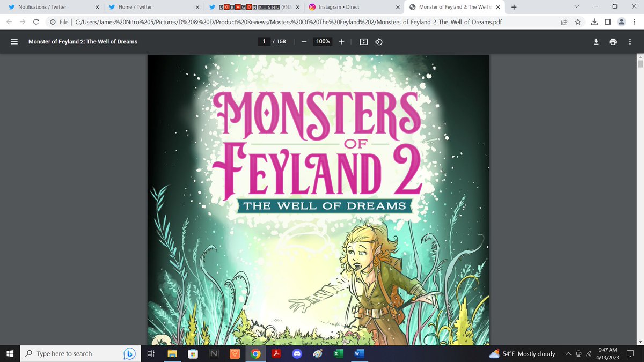Viewport: 644px width, 362px height.
Task: Download the PDF from viewer toolbar
Action: coord(596,42)
